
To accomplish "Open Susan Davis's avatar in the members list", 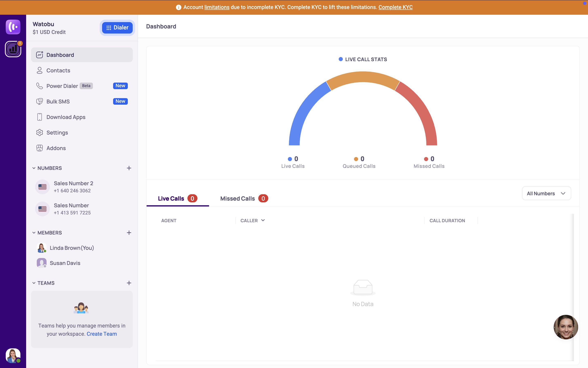I will pyautogui.click(x=42, y=263).
